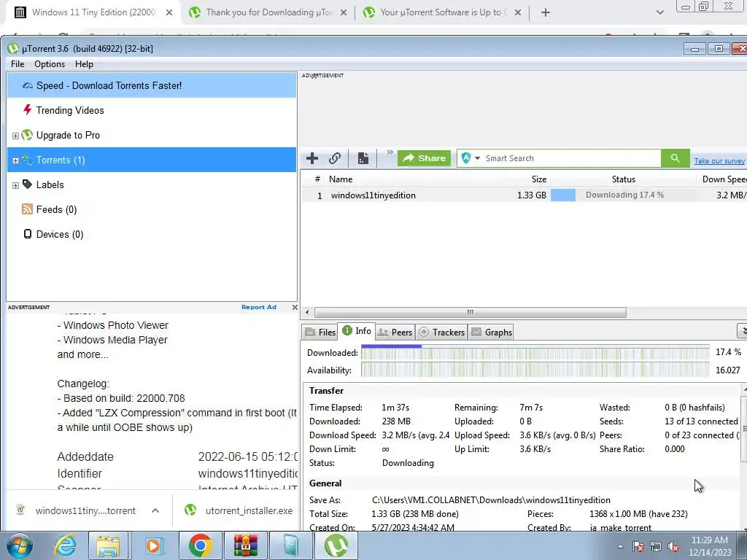Click the Devices phone icon

[28, 234]
